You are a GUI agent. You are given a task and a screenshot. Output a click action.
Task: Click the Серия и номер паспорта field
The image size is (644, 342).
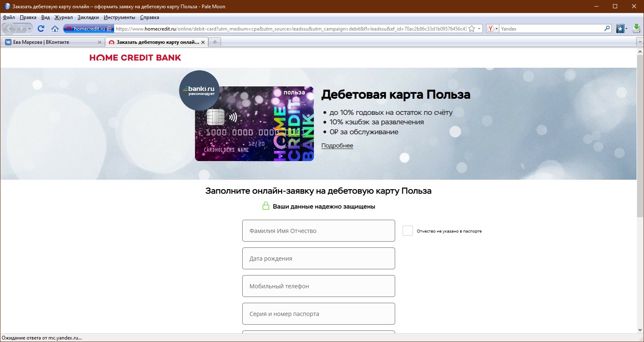coord(319,314)
